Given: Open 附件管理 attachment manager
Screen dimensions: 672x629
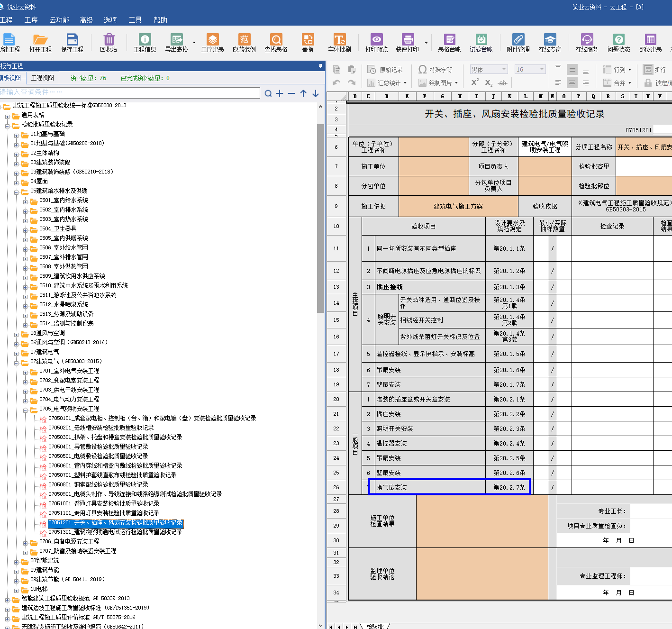Looking at the screenshot, I should coord(518,43).
